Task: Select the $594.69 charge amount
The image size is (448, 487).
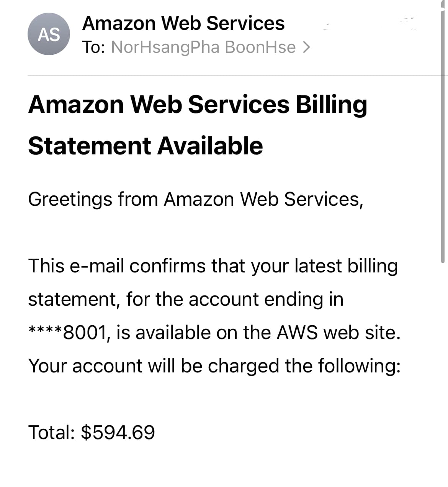Action: pos(118,432)
